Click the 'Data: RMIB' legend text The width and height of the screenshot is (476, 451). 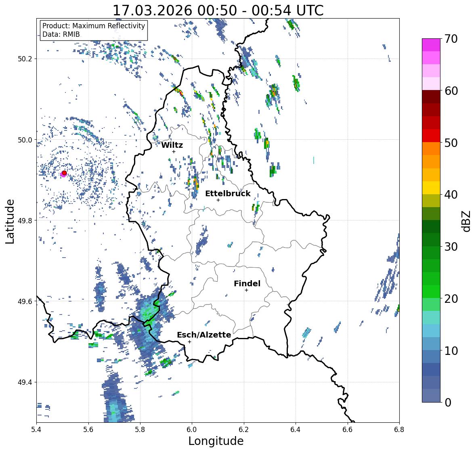(x=61, y=34)
